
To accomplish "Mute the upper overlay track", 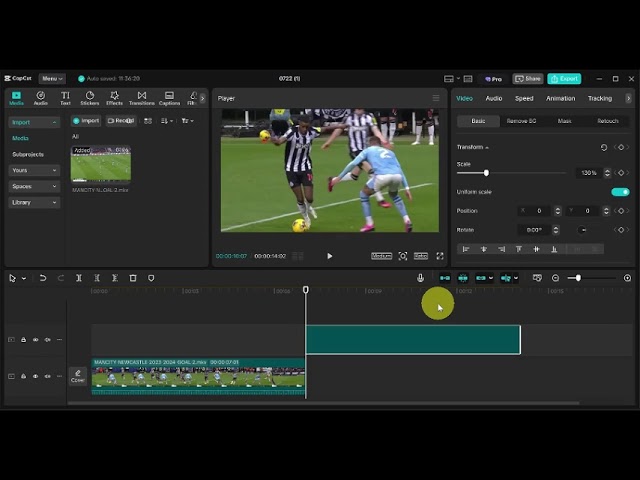I will [x=47, y=340].
